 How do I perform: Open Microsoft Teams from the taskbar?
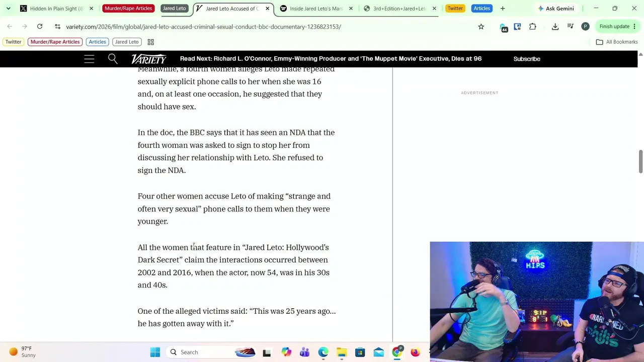(304, 352)
